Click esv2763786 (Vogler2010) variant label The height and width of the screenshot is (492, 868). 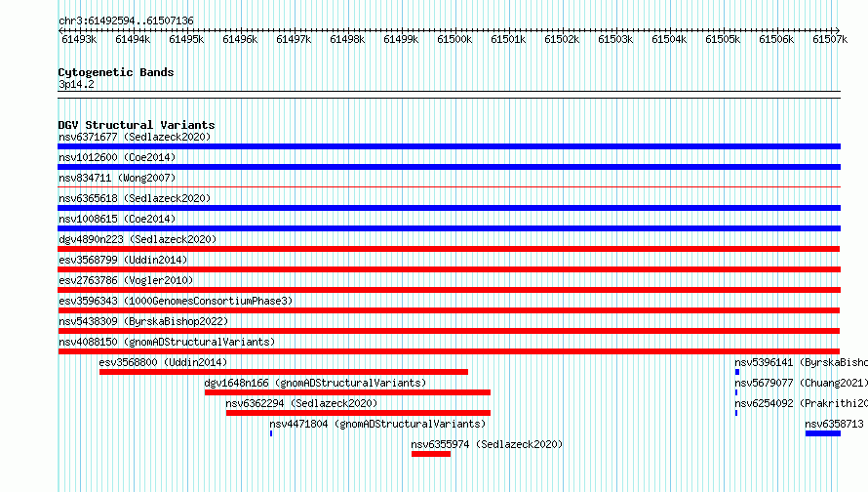point(126,280)
